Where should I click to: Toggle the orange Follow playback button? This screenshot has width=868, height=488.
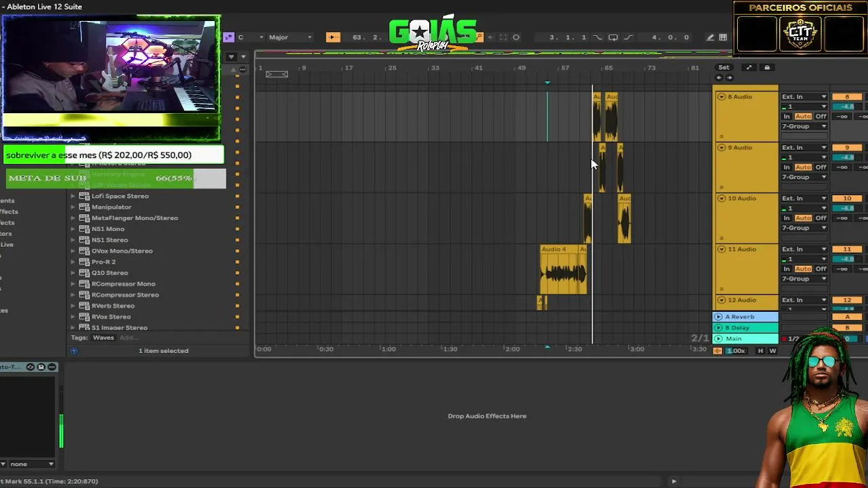coord(332,37)
